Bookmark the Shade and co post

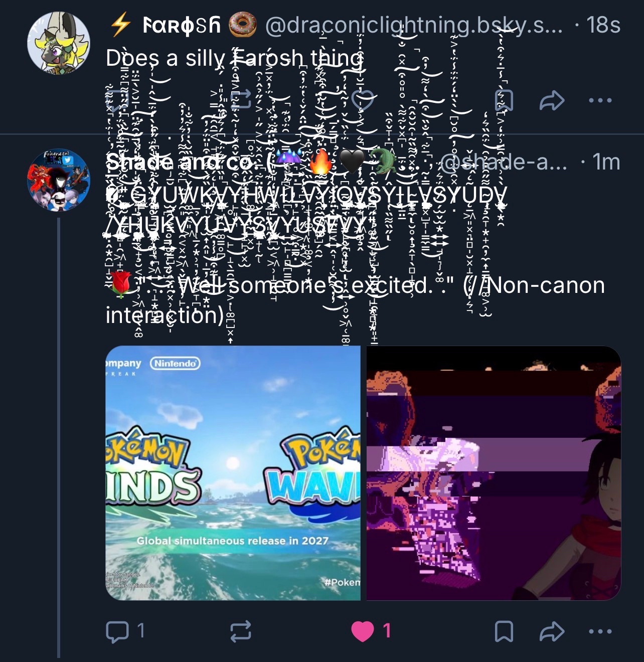click(x=504, y=631)
